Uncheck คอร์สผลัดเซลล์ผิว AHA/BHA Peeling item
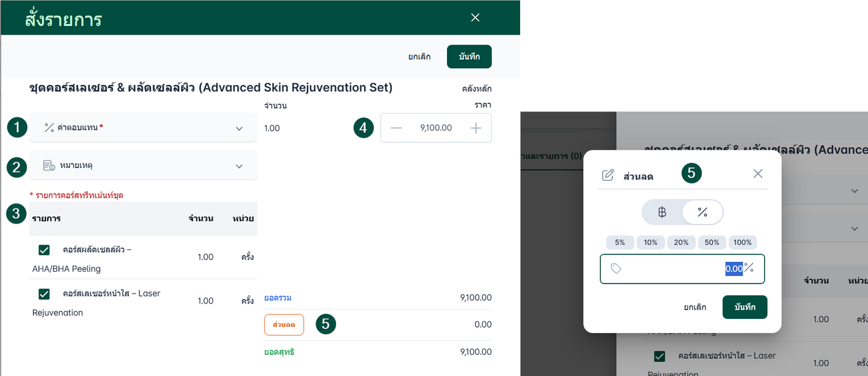 coord(44,250)
